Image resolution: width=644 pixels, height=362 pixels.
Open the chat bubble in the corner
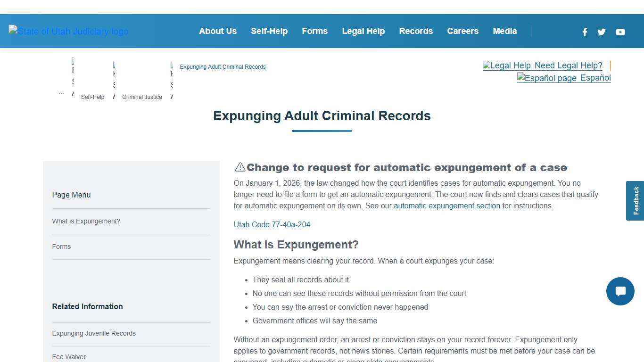(620, 291)
